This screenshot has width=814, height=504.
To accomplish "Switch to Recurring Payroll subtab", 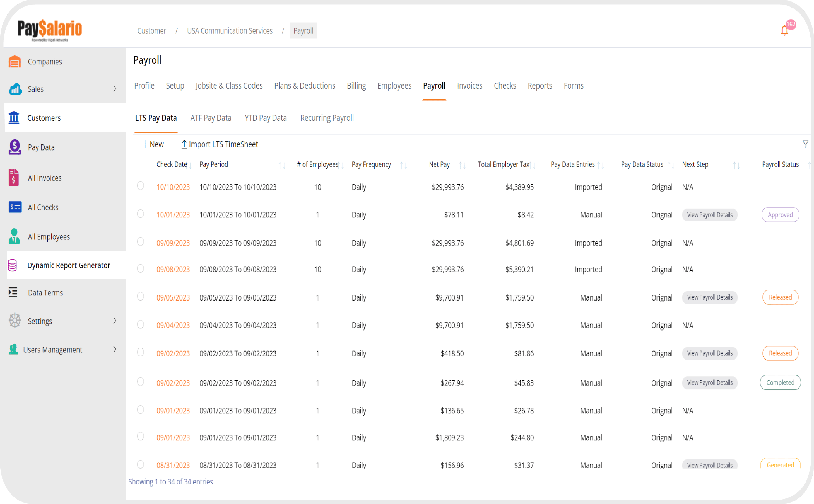I will click(x=327, y=118).
